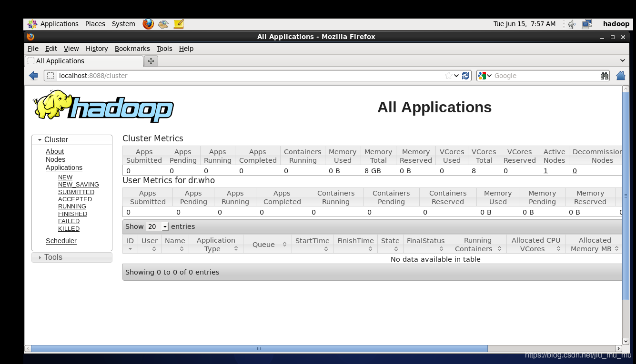The width and height of the screenshot is (636, 364).
Task: Click the search binoculars icon
Action: tap(604, 76)
